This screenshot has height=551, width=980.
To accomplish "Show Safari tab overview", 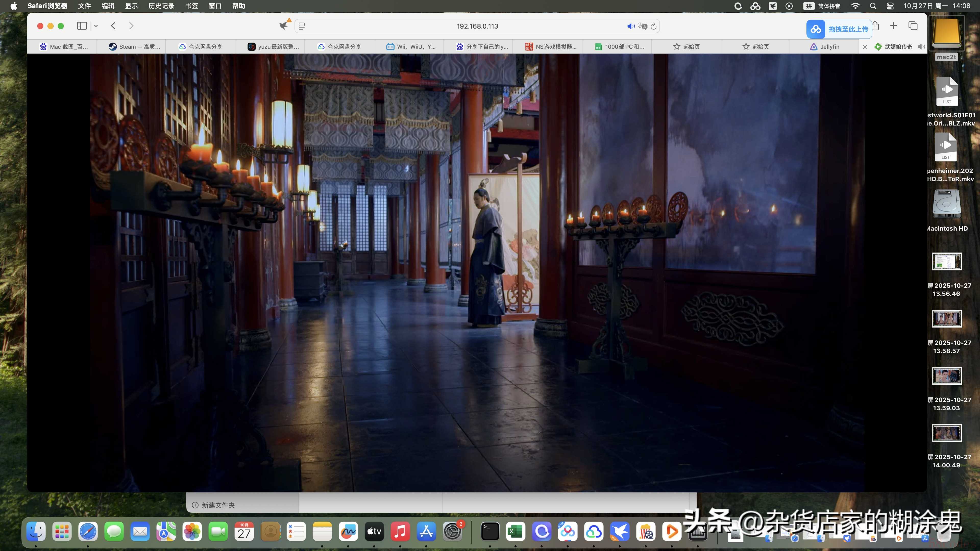I will [x=913, y=26].
